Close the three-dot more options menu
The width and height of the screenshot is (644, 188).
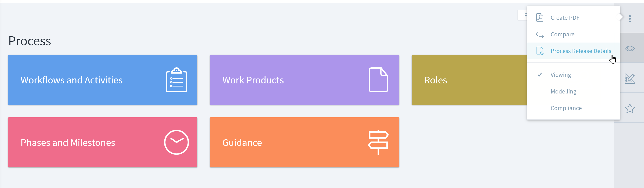point(630,19)
